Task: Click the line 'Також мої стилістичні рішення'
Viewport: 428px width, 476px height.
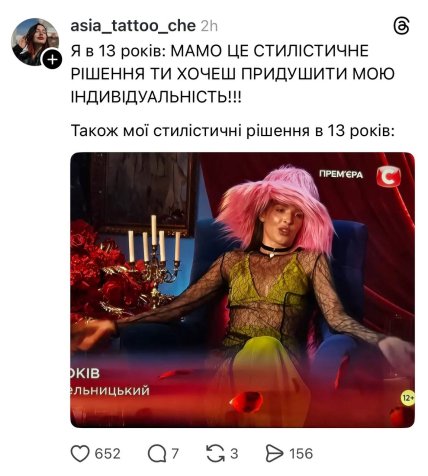Action: [233, 131]
